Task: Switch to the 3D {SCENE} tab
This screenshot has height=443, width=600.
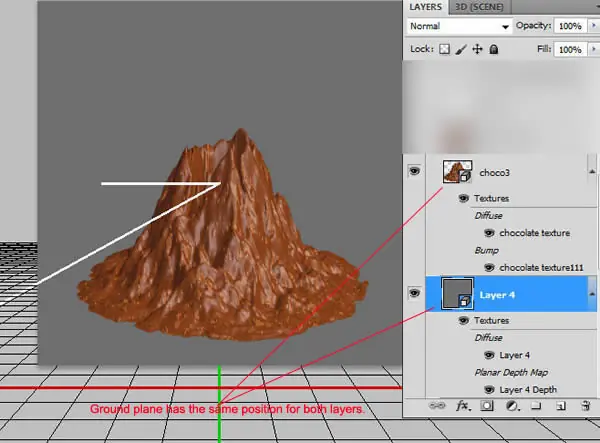Action: tap(479, 7)
